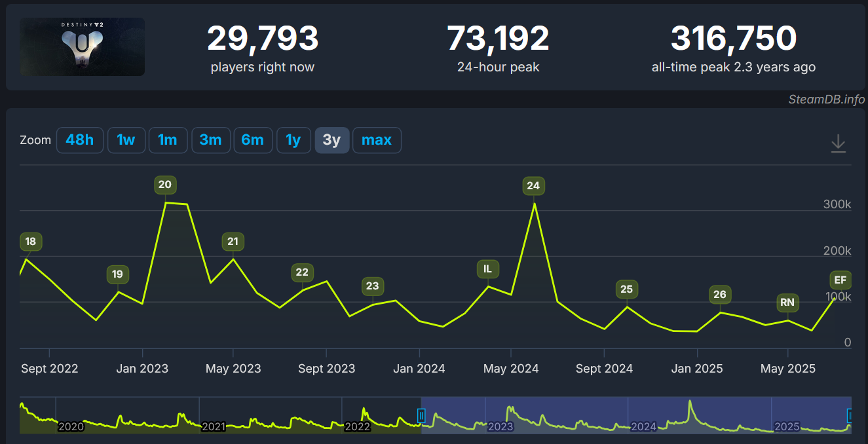This screenshot has width=868, height=444.
Task: Select the 48h zoom range
Action: 80,140
